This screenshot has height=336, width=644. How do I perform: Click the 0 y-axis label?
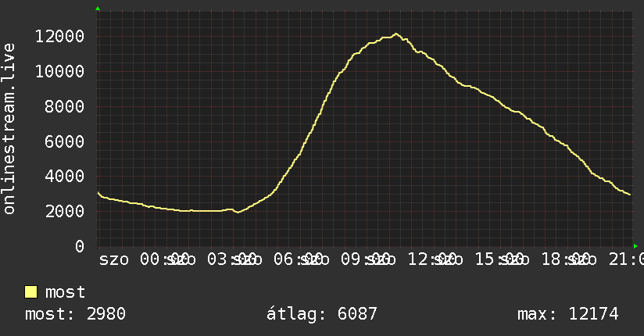tap(80, 246)
